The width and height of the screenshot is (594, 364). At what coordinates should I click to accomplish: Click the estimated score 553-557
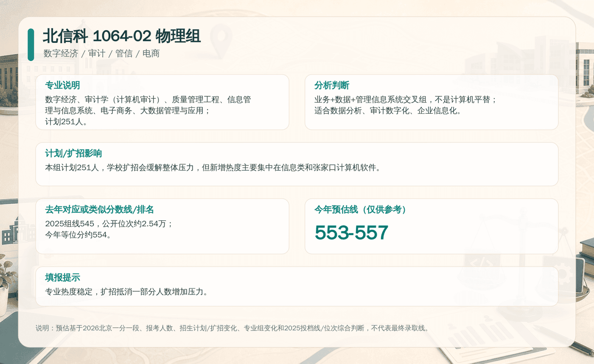pos(351,233)
